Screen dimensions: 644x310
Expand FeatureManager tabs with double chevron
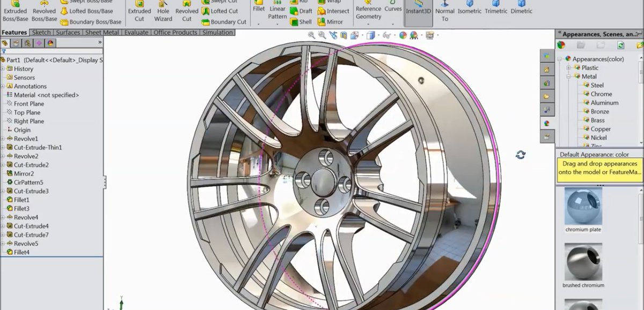coord(100,42)
